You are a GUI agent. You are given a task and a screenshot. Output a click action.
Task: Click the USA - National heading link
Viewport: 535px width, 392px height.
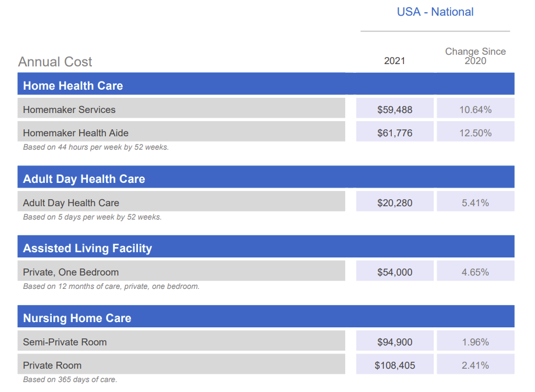point(435,12)
